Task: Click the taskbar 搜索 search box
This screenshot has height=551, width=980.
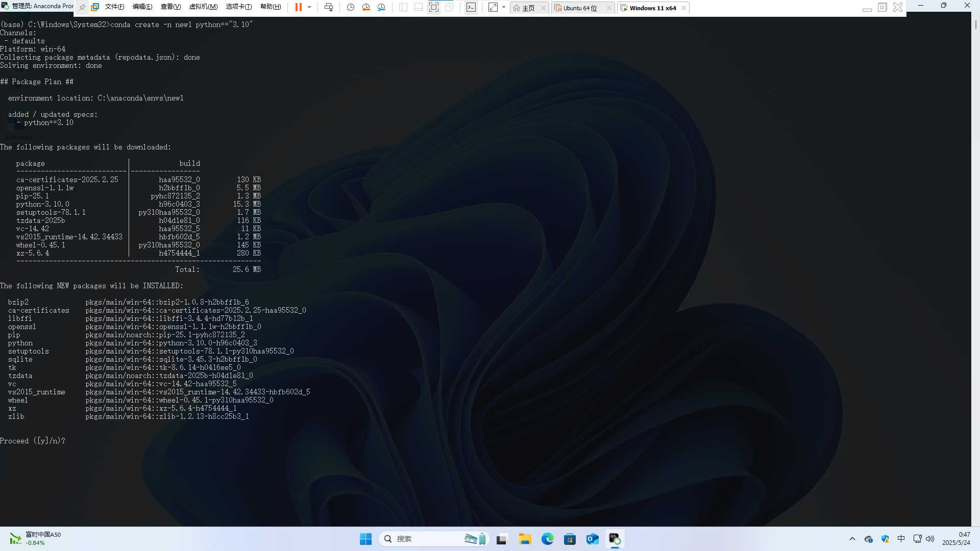Action: (434, 539)
